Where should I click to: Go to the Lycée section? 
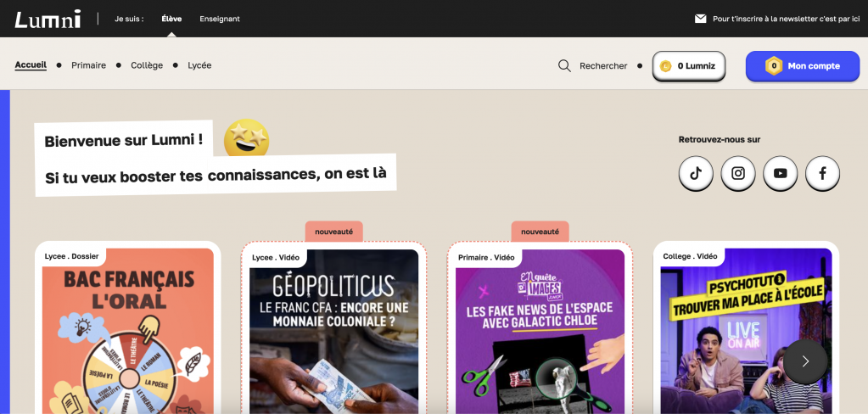click(x=199, y=65)
